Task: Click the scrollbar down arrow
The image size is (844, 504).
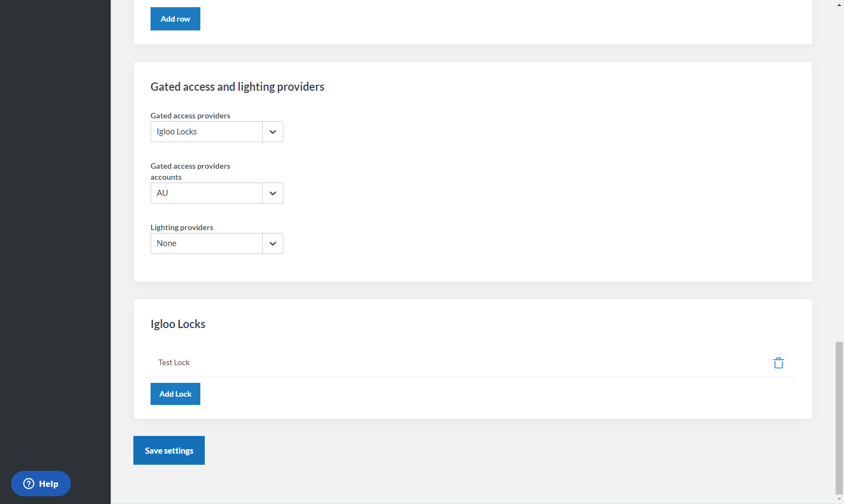Action: 840,499
